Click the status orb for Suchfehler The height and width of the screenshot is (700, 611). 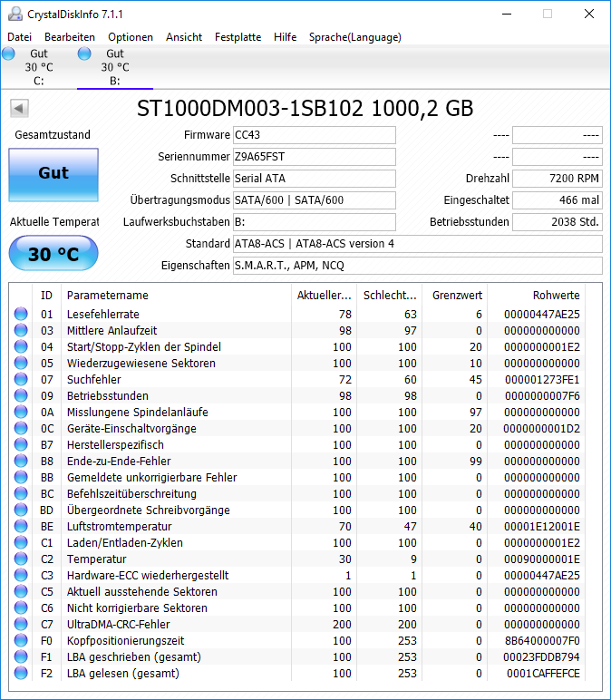coord(21,379)
